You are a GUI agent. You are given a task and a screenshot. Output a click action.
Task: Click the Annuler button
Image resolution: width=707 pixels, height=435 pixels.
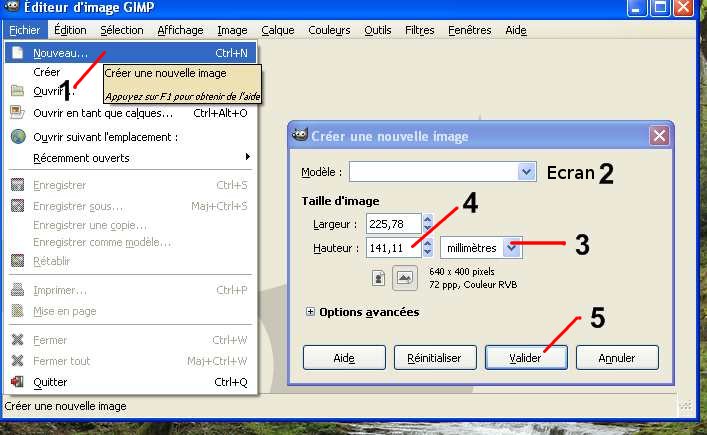click(x=617, y=358)
